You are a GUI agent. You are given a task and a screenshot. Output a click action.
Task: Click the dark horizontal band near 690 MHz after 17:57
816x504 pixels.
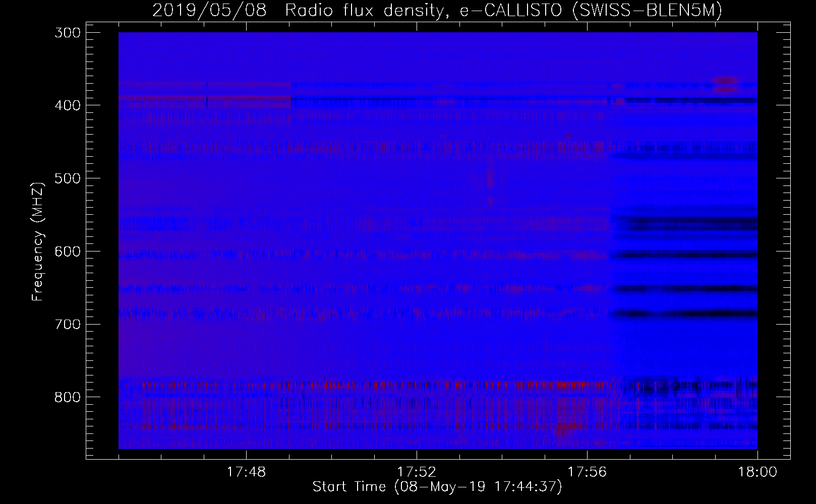[x=684, y=314]
